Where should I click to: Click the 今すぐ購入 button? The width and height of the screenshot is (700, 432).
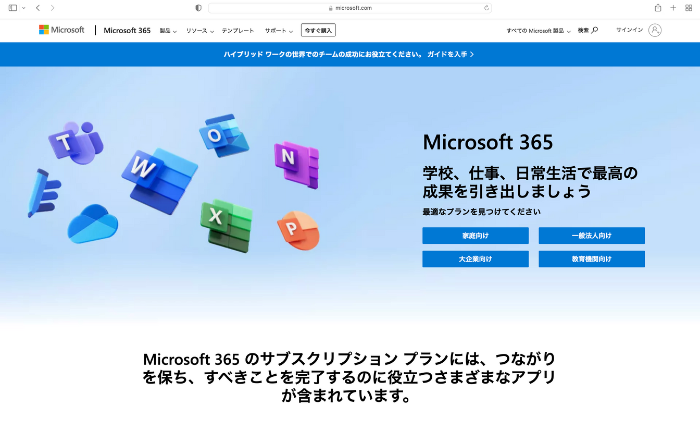click(x=318, y=30)
